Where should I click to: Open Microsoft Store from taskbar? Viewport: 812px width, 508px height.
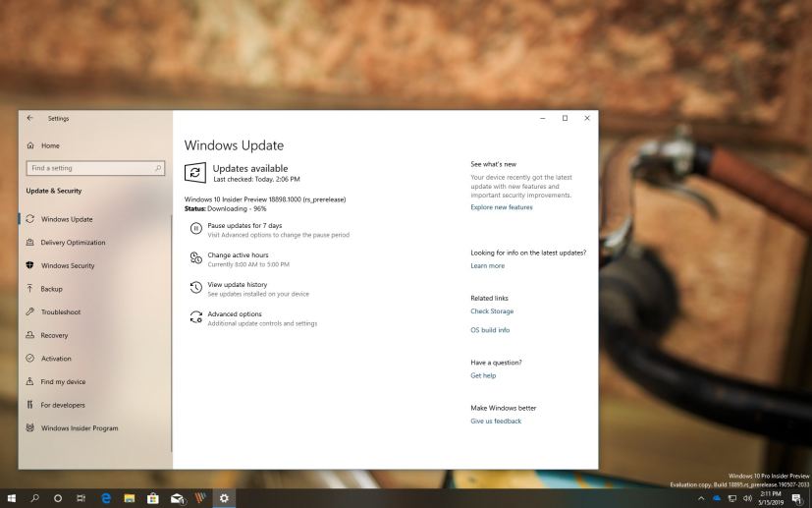click(x=153, y=499)
